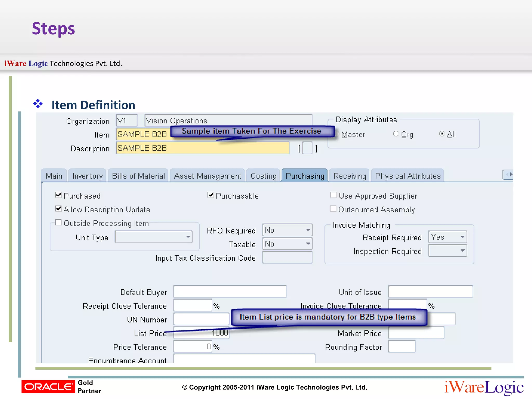Click the Description field
The image size is (532, 399).
203,148
